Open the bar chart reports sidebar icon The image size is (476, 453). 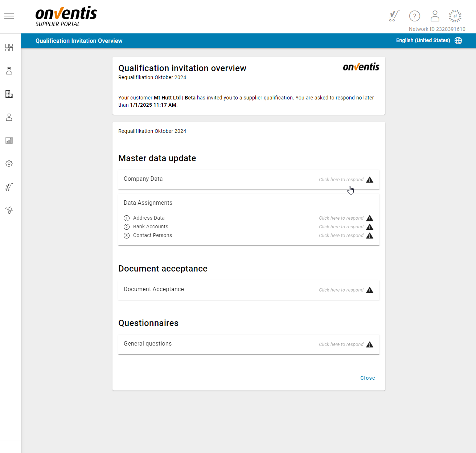9,140
